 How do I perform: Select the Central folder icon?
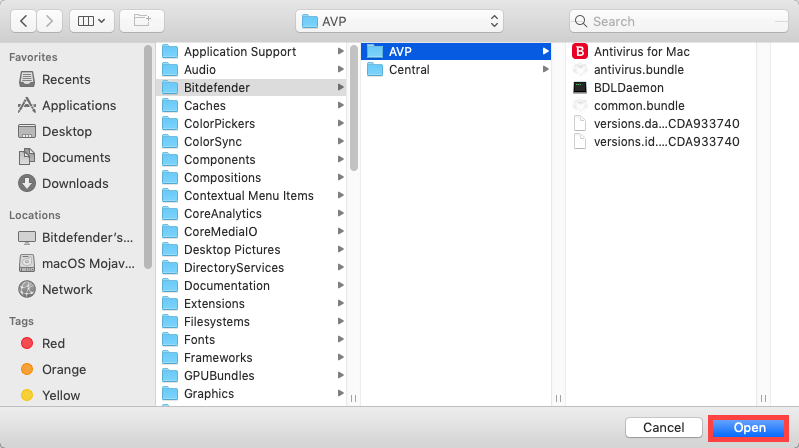click(x=375, y=69)
